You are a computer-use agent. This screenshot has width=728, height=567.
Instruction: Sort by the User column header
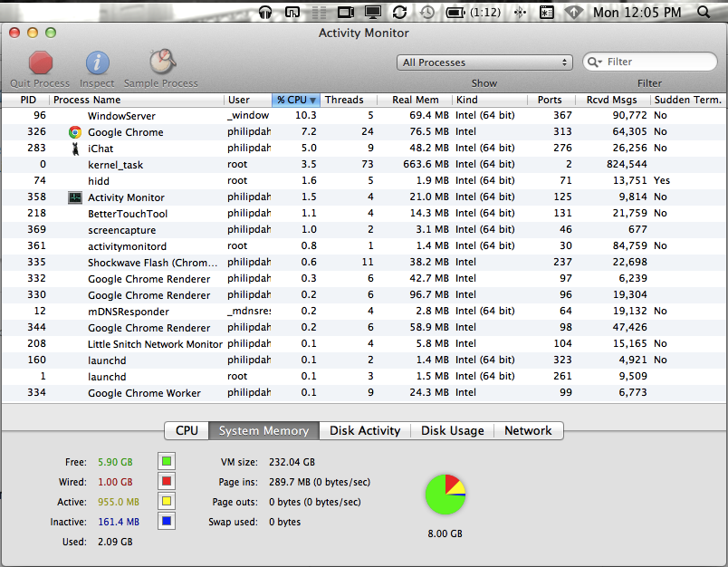pos(248,100)
